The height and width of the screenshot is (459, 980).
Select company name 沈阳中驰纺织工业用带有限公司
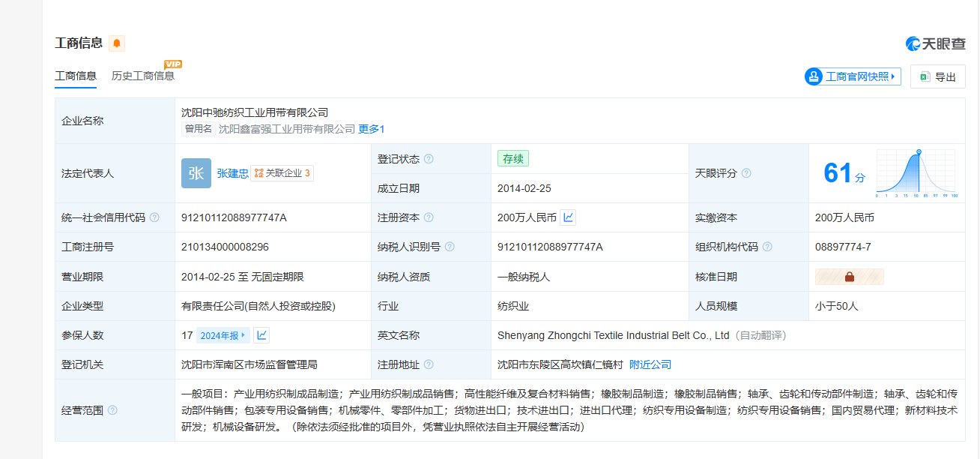coord(255,112)
